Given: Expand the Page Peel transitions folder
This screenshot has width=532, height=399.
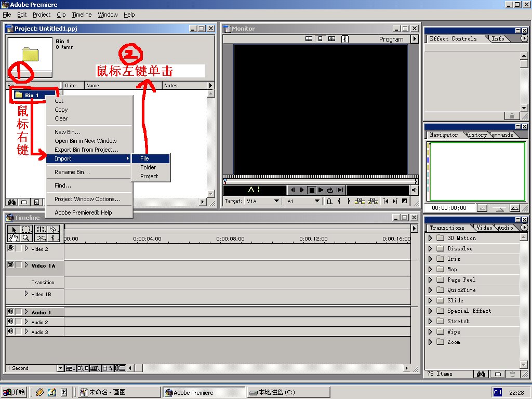Looking at the screenshot, I should (x=431, y=280).
